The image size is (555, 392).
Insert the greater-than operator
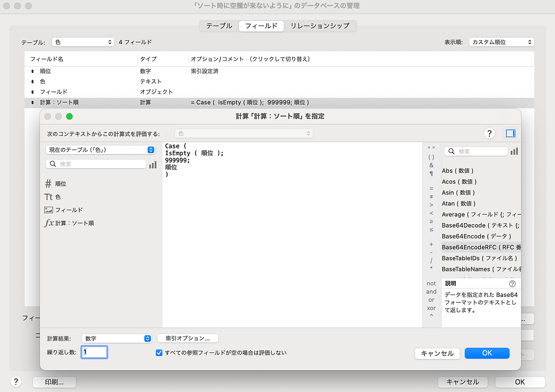(431, 204)
